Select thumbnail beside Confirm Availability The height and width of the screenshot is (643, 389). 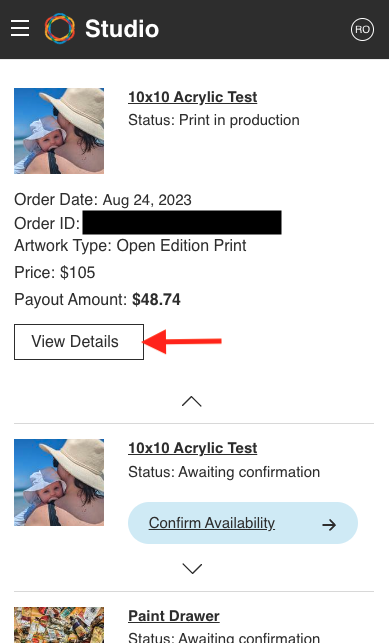click(59, 482)
